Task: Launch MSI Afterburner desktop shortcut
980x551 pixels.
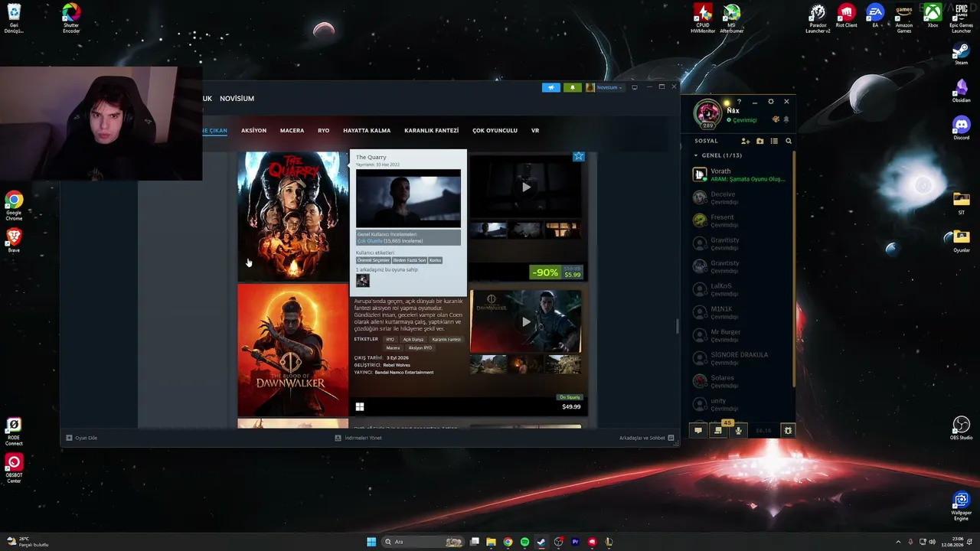Action: point(732,18)
